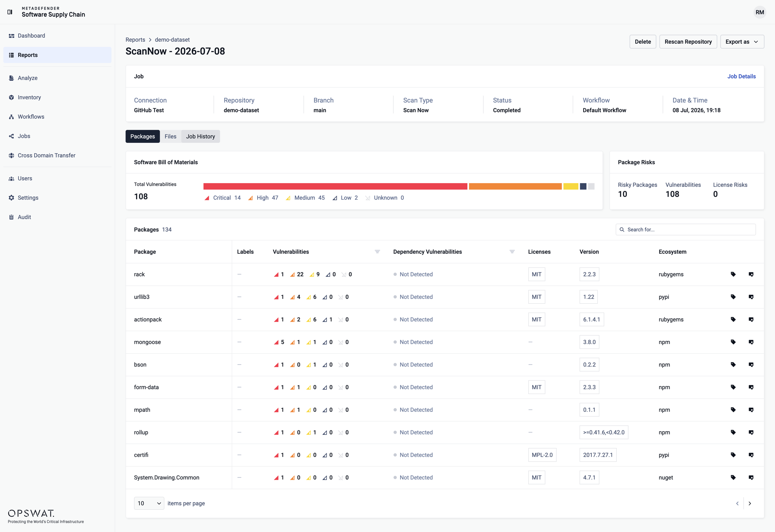Open the Job Details link
The height and width of the screenshot is (532, 775).
[x=741, y=76]
